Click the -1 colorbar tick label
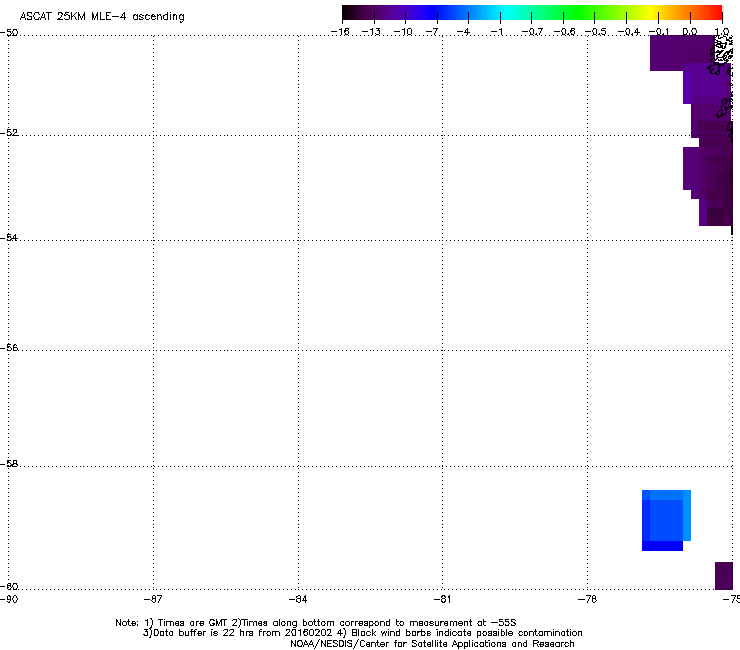The width and height of the screenshot is (740, 650). click(496, 32)
